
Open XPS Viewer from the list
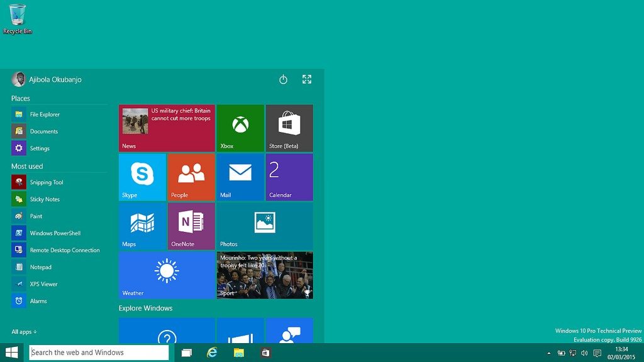tap(59, 284)
